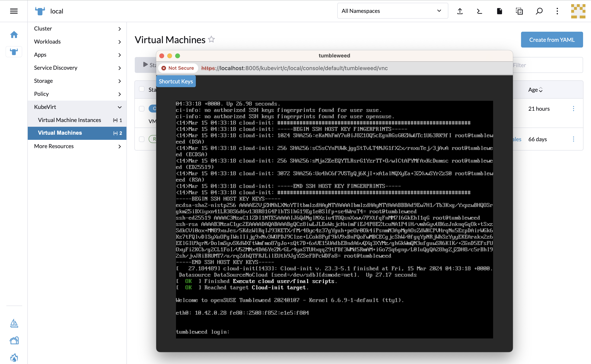Screen dimensions: 591x364
Task: Click the Create from YAML button
Action: [x=552, y=39]
